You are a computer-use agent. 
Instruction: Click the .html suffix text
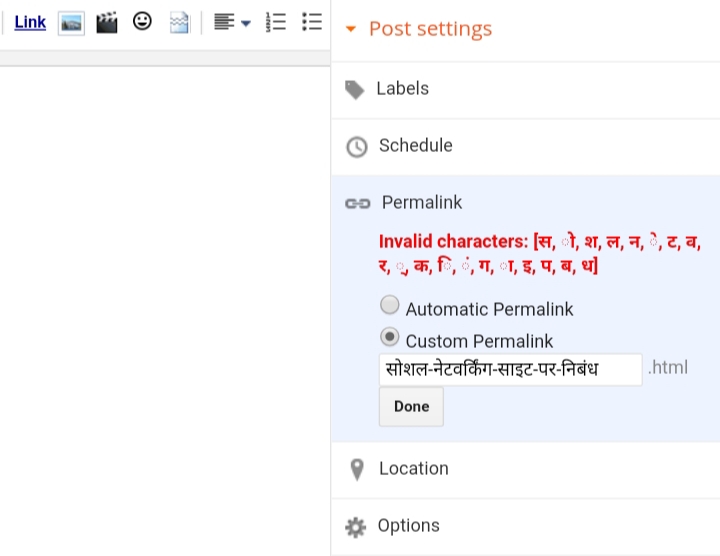pyautogui.click(x=668, y=368)
